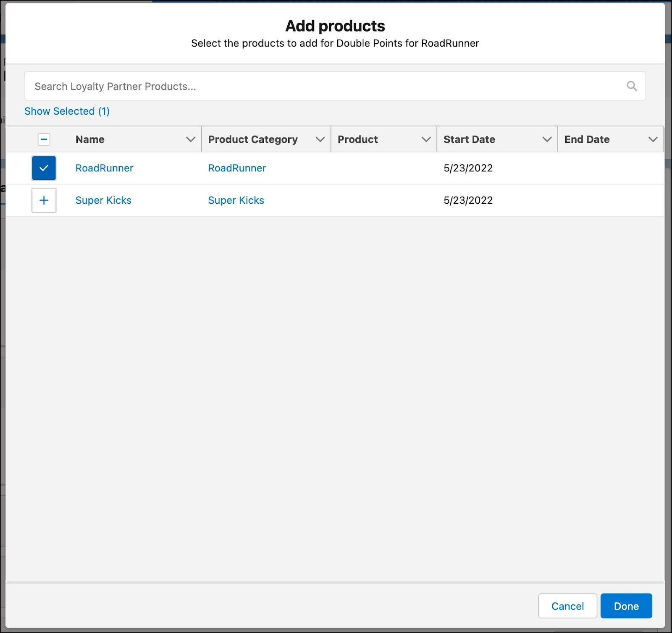Click the Start Date column header label

469,139
